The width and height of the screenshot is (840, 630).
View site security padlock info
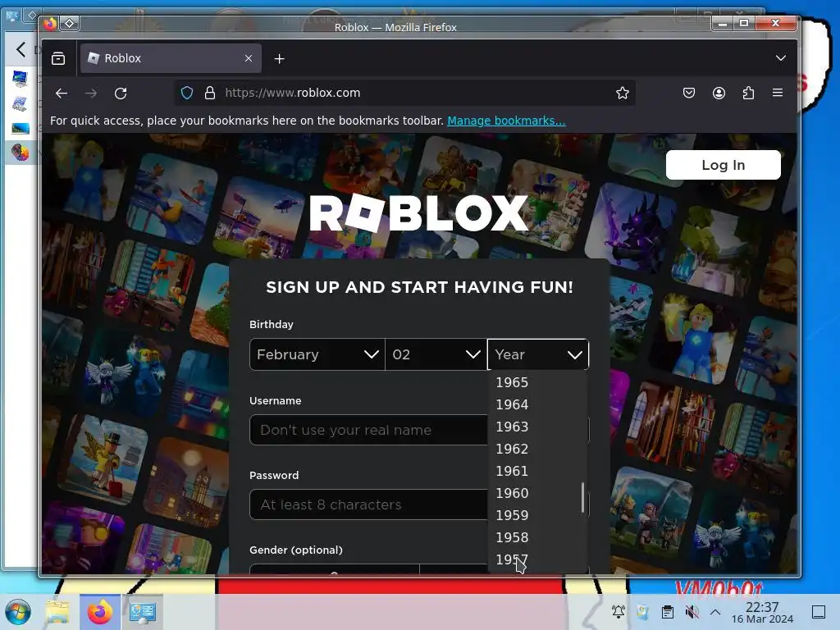point(210,94)
